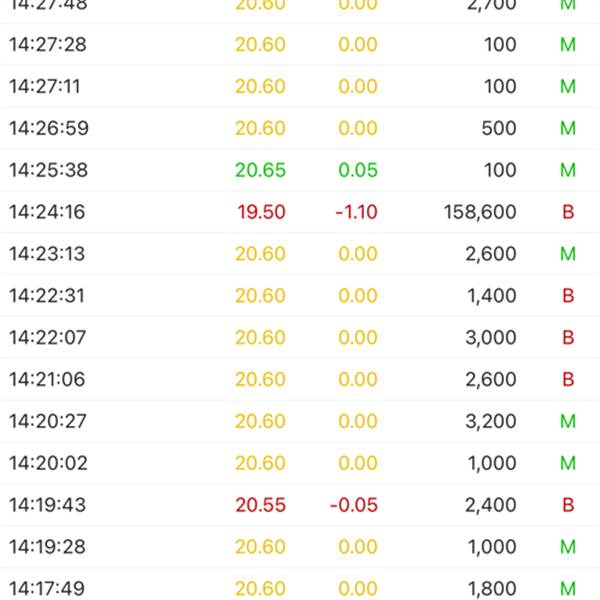600x600 pixels.
Task: Click the M marker at 14:23:13
Action: [x=568, y=254]
